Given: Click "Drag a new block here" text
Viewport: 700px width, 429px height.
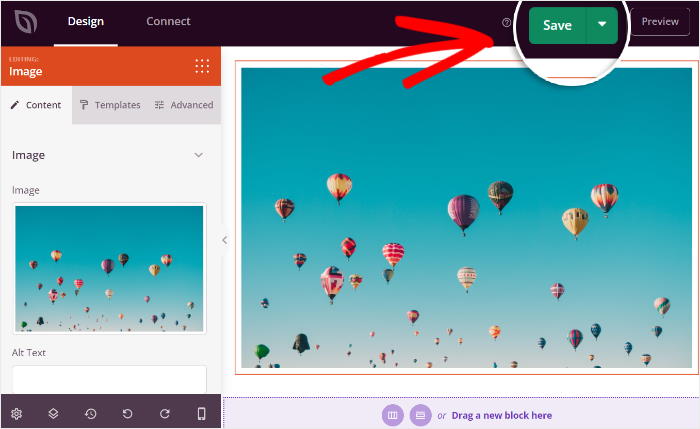Looking at the screenshot, I should 502,416.
